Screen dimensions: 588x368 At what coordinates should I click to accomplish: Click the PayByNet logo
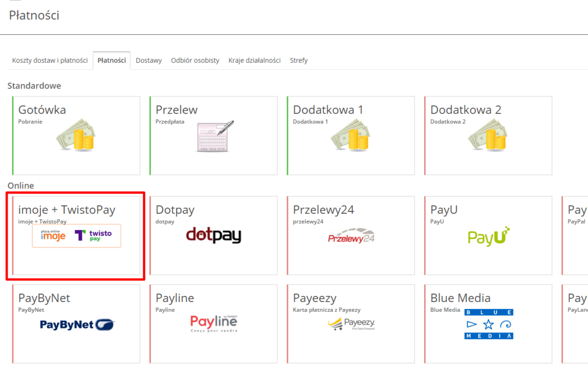[x=77, y=324]
